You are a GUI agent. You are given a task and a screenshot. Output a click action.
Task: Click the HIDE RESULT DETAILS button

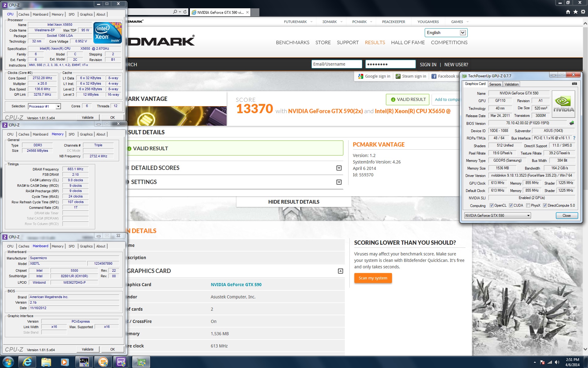tap(294, 202)
